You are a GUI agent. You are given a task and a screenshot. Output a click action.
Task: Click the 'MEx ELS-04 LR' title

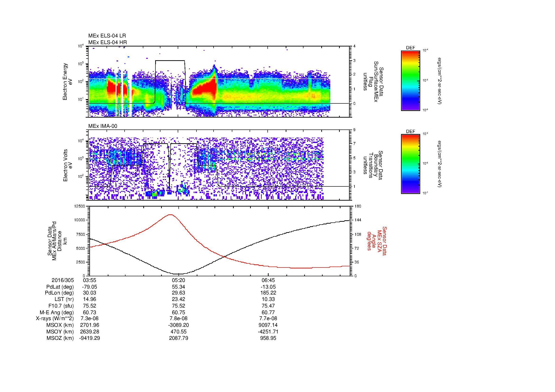coord(107,36)
